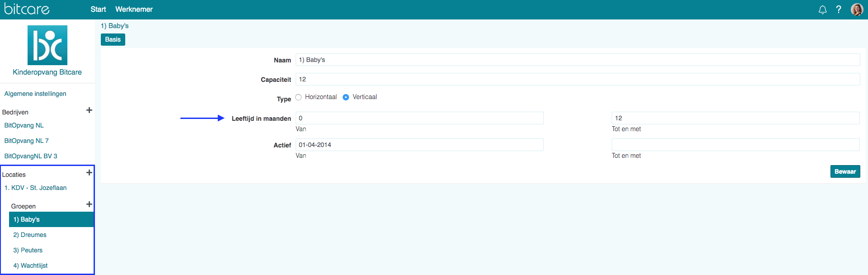
Task: Focus the Actief Van date field
Action: pos(420,145)
